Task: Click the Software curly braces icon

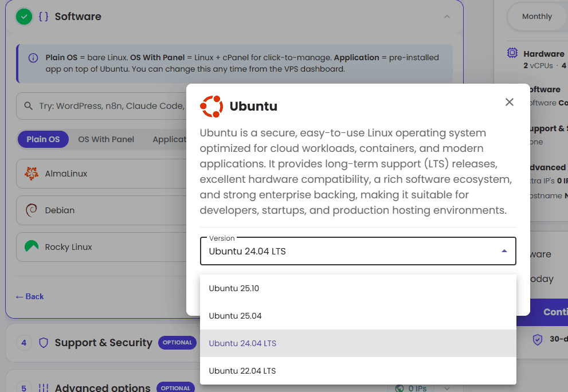Action: tap(44, 17)
